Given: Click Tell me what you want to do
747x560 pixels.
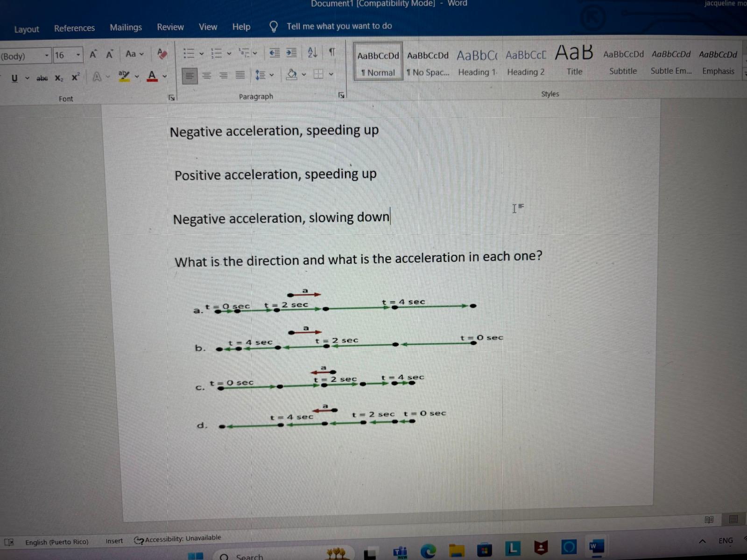Looking at the screenshot, I should click(x=339, y=26).
